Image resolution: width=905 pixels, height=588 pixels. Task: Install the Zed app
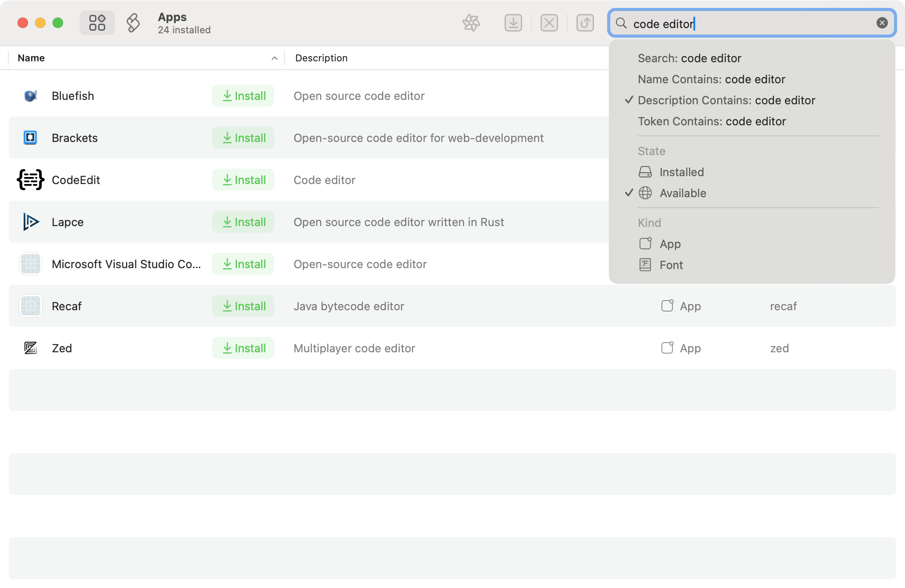tap(243, 348)
